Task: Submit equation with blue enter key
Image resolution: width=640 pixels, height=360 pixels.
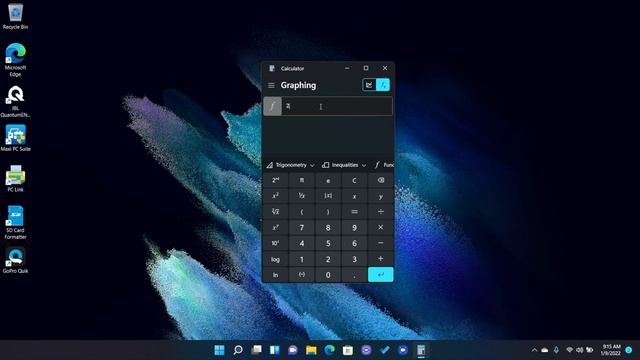Action: click(x=380, y=275)
